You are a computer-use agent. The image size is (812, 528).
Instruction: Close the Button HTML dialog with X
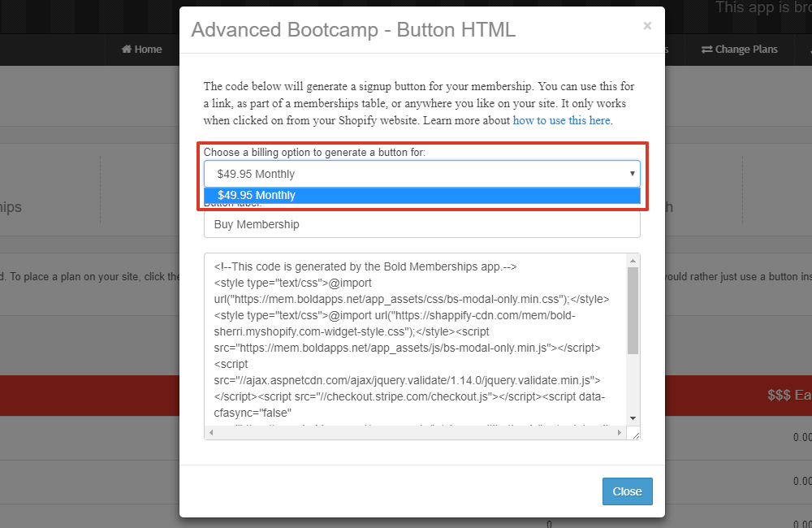647,26
